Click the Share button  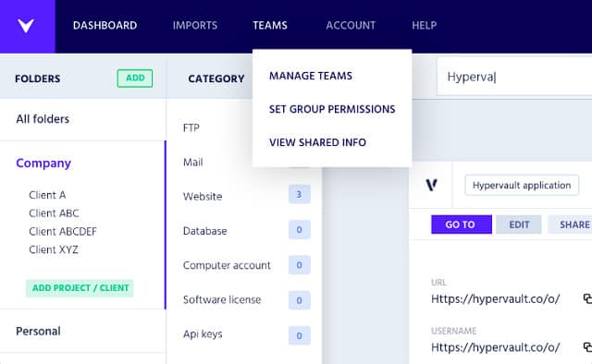[570, 224]
